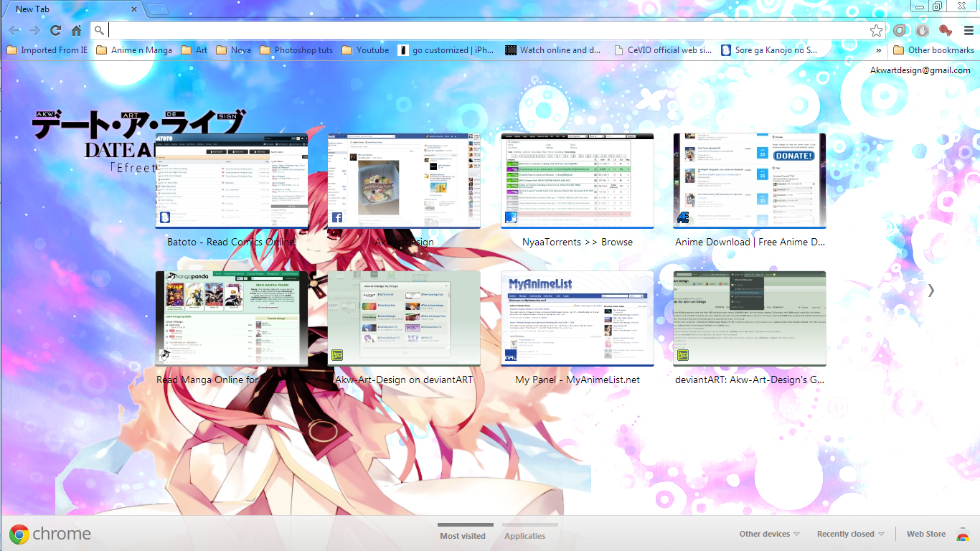Expand the bookmarks overflow chevron

(878, 50)
